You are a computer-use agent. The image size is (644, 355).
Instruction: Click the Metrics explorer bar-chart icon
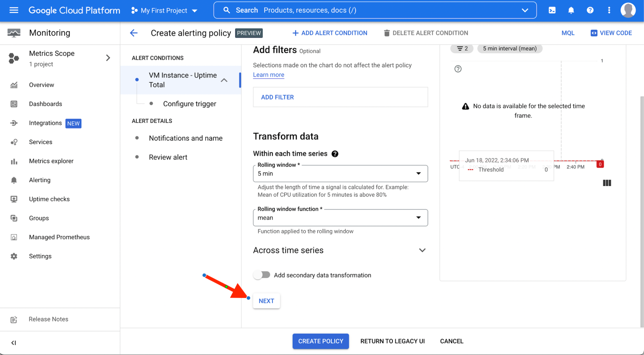point(14,161)
